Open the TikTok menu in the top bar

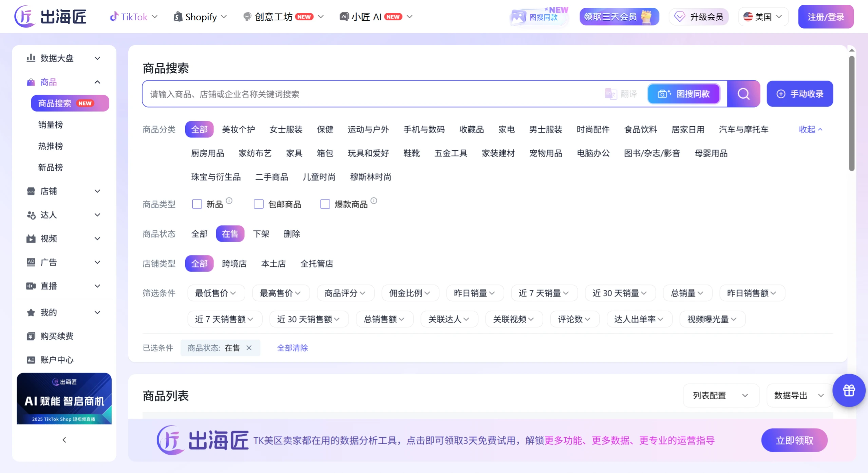click(133, 16)
